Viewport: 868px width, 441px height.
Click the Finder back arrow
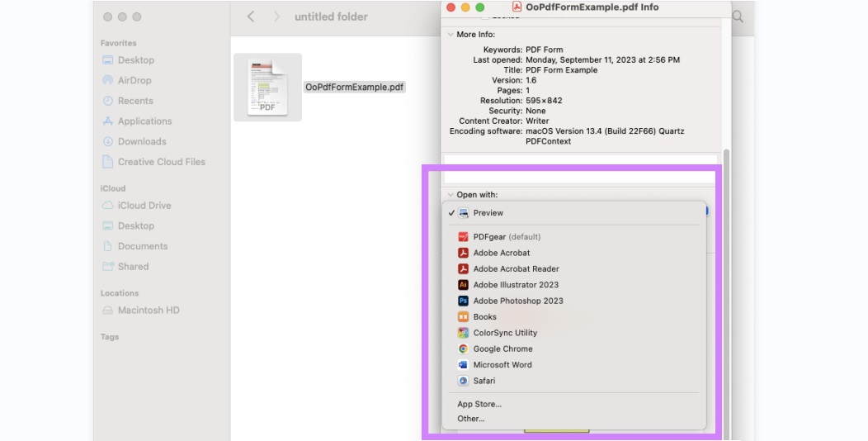(x=251, y=17)
